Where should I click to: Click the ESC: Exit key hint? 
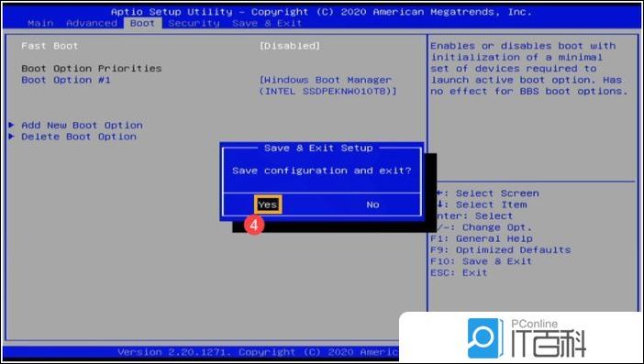click(x=459, y=272)
